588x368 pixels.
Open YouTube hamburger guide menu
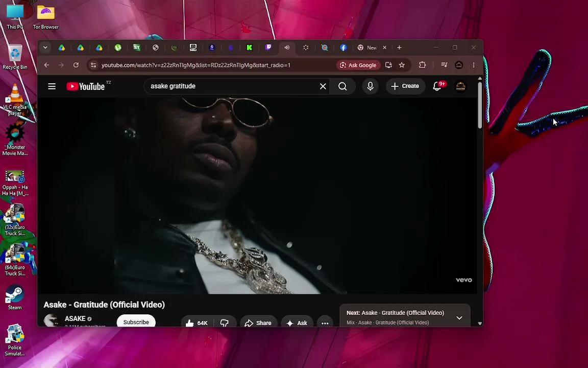52,86
